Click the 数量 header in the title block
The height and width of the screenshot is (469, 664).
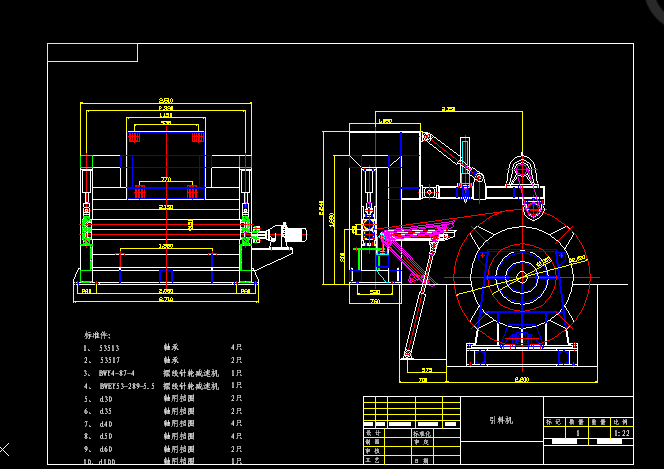tap(576, 422)
